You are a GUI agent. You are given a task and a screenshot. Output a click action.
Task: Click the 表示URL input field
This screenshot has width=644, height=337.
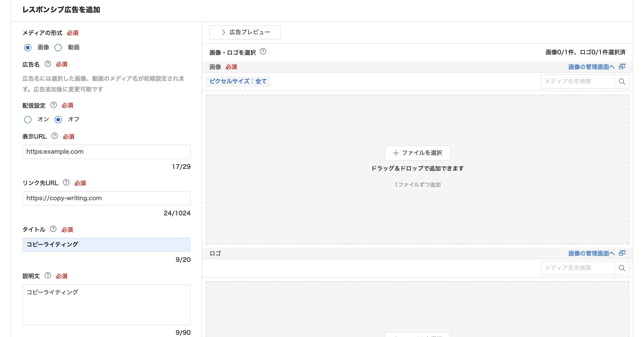click(106, 152)
